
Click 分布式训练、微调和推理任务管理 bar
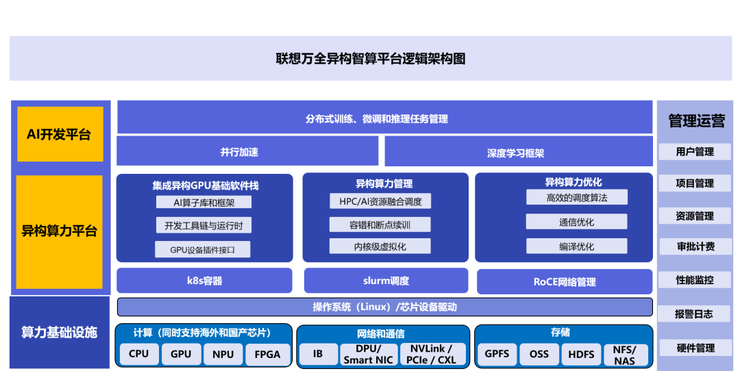[385, 117]
